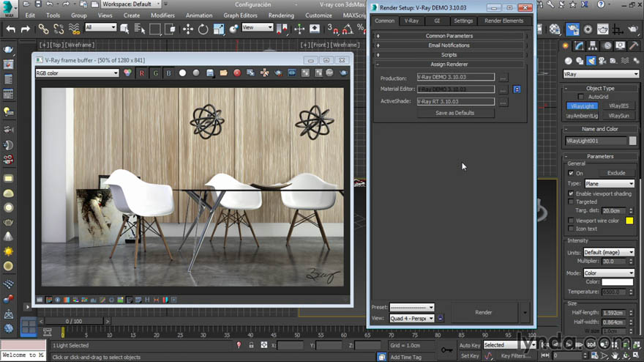The image size is (644, 362).
Task: Switch to alpha channel white circle icon
Action: (x=182, y=73)
